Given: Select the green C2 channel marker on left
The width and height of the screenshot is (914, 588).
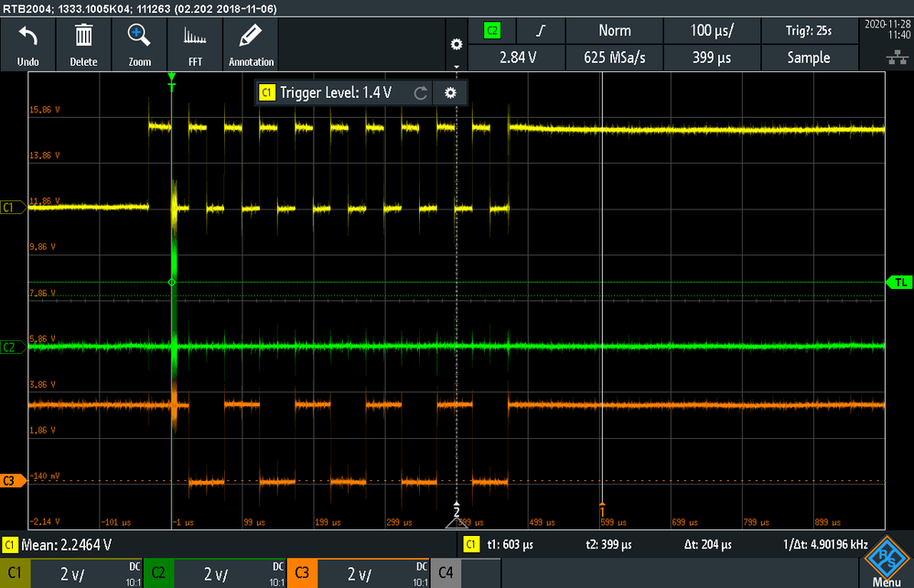Looking at the screenshot, I should pyautogui.click(x=12, y=347).
